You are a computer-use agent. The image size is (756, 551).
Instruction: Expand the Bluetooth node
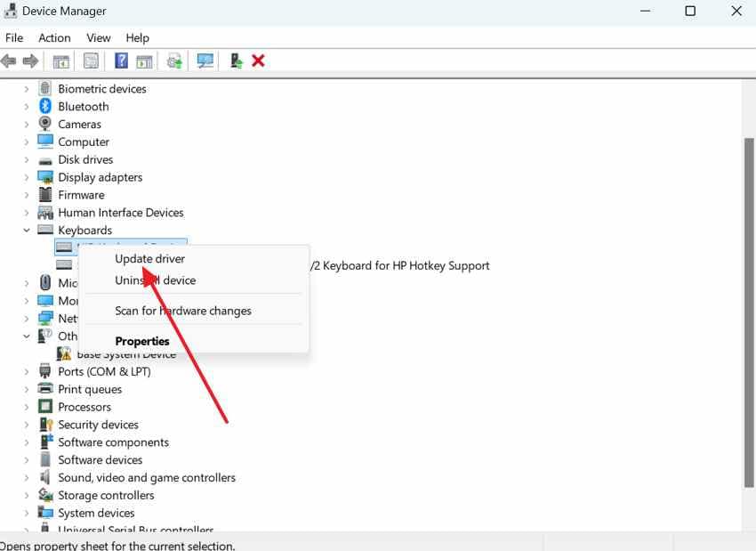point(27,107)
